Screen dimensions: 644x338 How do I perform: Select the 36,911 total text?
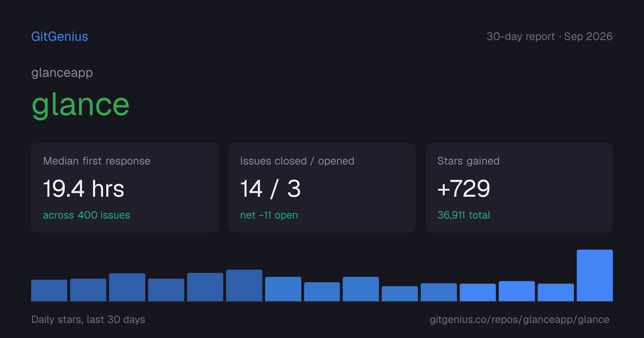464,215
